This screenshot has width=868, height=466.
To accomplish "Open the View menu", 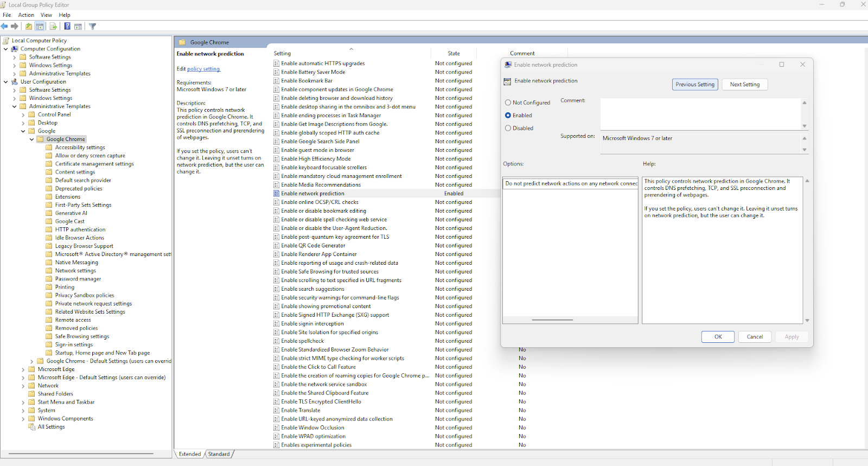I will 46,15.
